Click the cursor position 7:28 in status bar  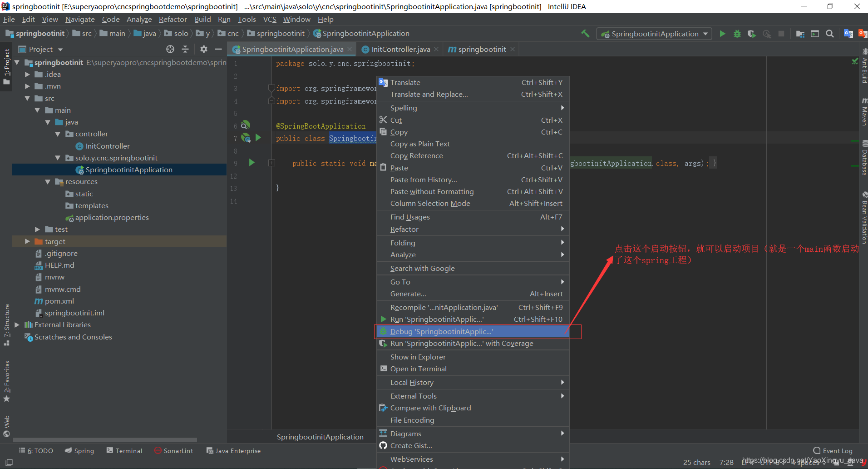coord(726,463)
